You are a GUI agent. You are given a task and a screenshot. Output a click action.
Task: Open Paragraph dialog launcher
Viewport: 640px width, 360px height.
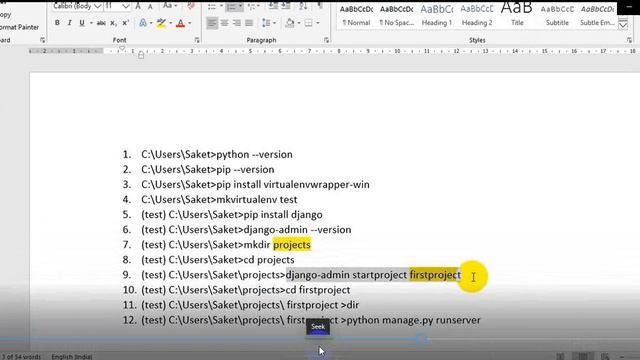click(326, 40)
